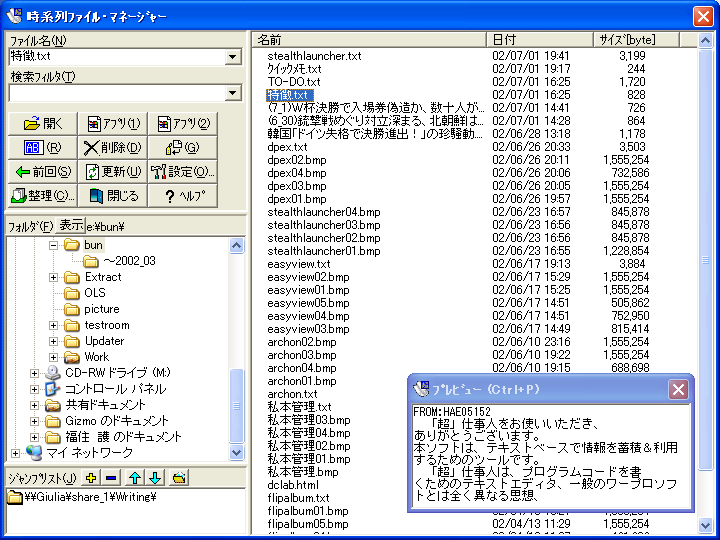Click the copy/move (G) button

[x=183, y=147]
